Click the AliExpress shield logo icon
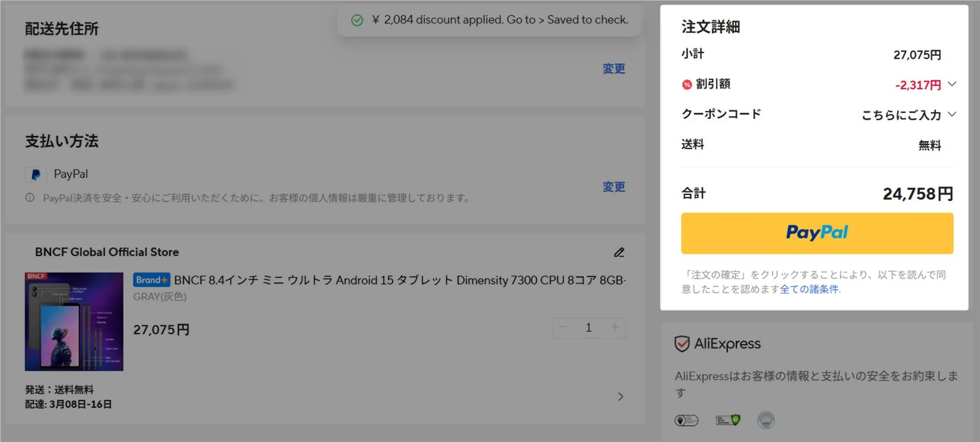 (682, 344)
